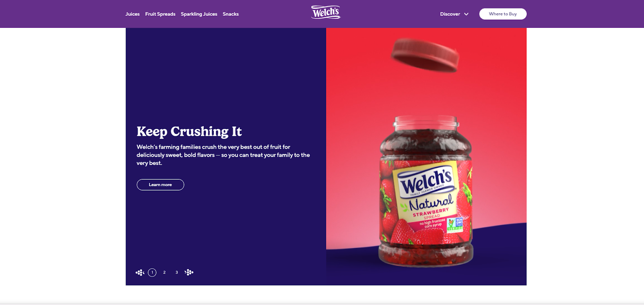Go to previous slide with left grape icon

point(140,273)
